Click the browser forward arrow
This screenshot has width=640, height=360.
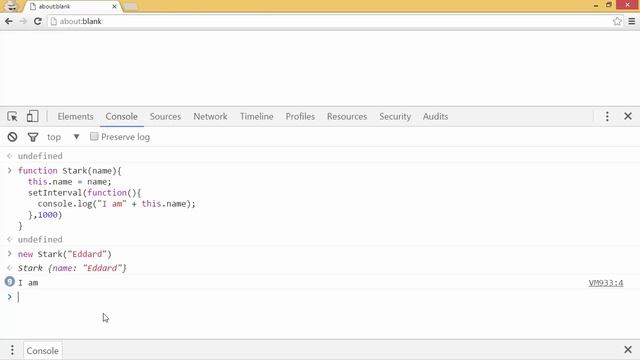click(x=23, y=21)
